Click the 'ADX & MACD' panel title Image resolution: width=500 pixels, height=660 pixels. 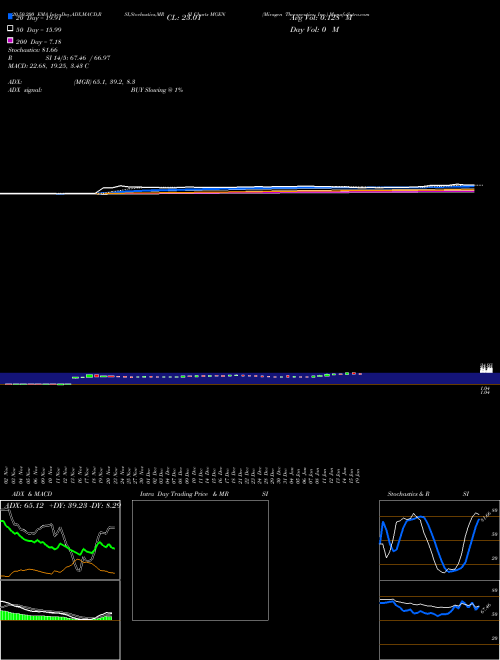point(32,494)
